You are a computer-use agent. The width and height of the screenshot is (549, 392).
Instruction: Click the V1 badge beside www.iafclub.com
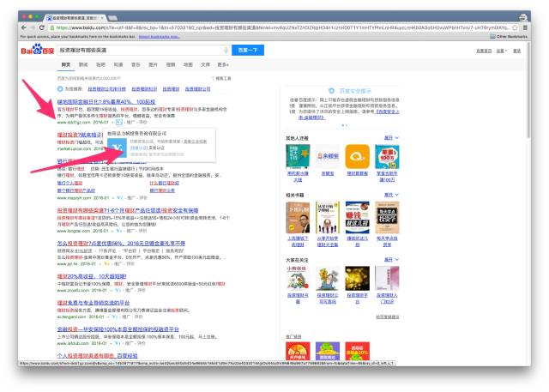(118, 343)
